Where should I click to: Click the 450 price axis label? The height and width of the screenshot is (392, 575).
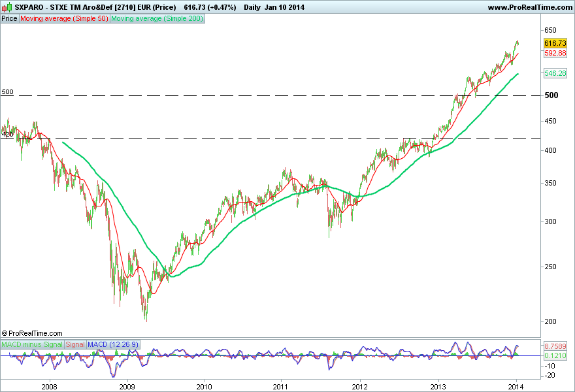[550, 121]
